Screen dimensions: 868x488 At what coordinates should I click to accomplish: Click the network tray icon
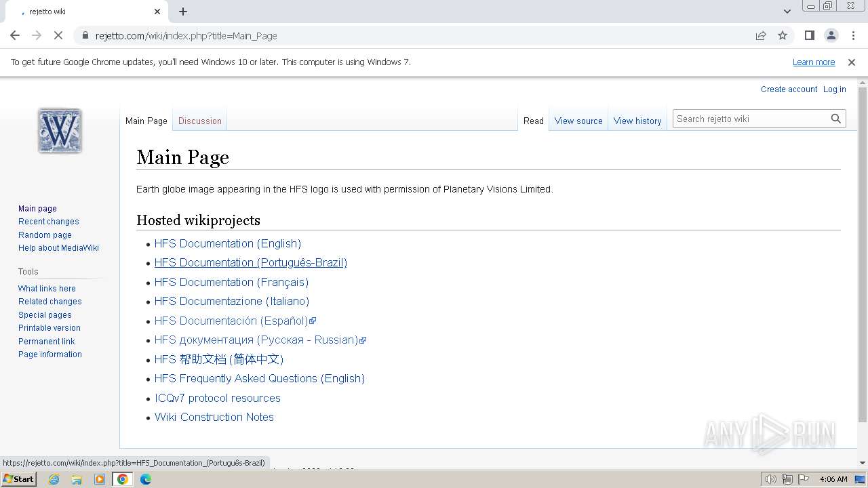[787, 479]
